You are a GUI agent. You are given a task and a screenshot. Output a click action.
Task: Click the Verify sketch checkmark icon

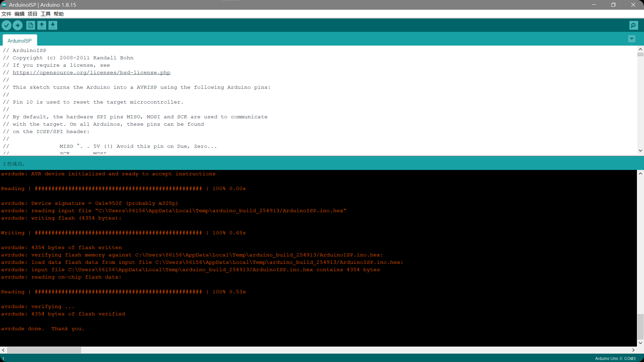[6, 25]
